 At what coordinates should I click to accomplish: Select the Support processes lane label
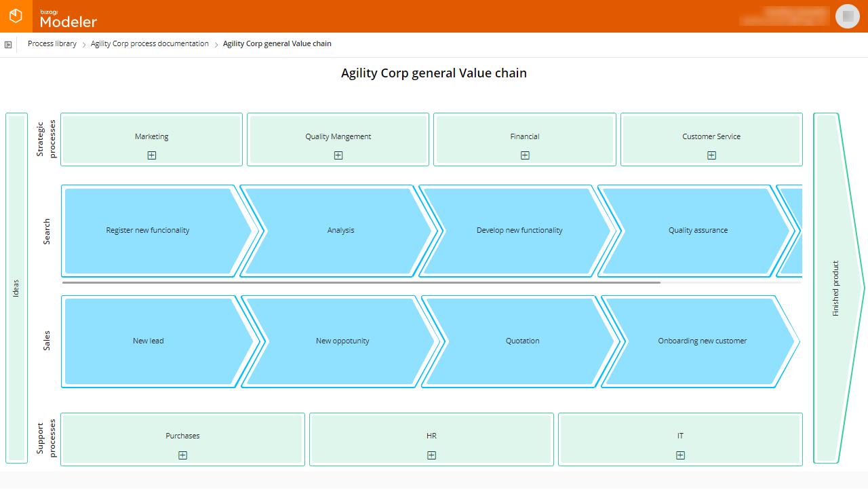pos(46,439)
